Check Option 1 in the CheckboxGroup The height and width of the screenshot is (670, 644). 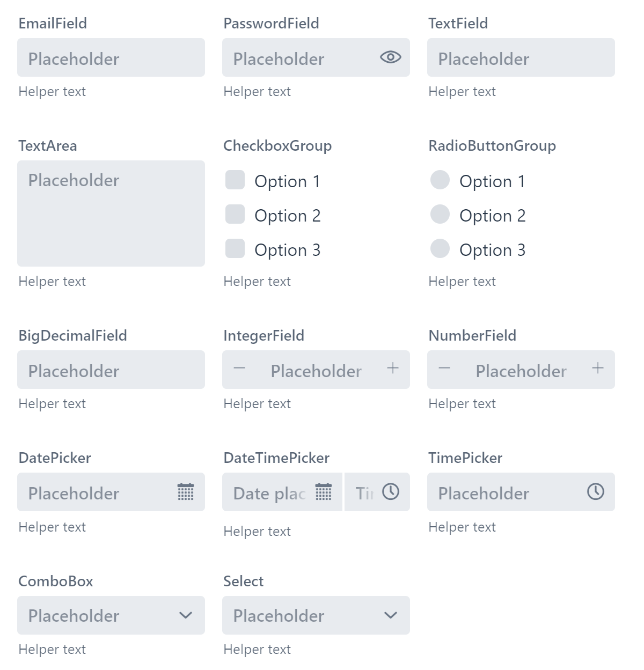tap(235, 181)
